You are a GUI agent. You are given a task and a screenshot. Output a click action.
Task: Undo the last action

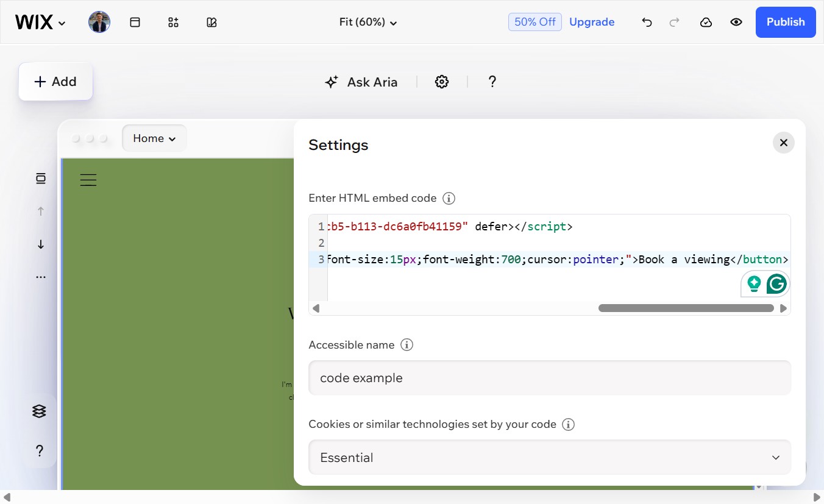tap(647, 22)
